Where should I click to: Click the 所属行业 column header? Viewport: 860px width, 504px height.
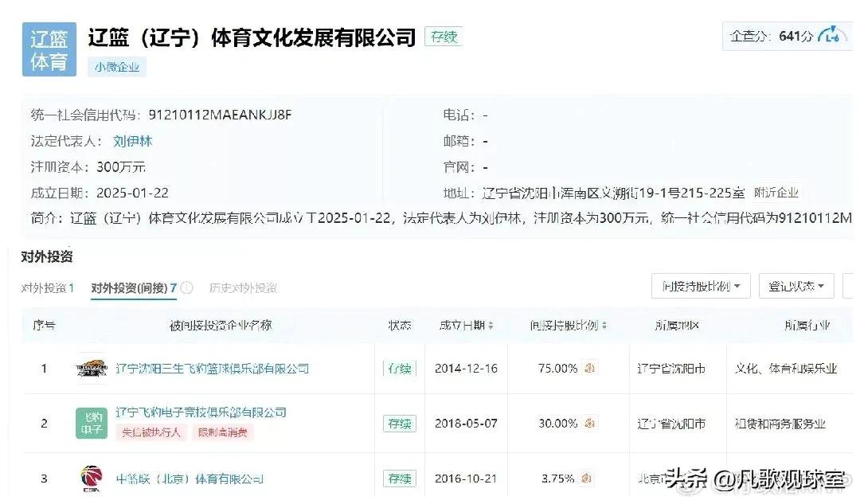coord(807,325)
